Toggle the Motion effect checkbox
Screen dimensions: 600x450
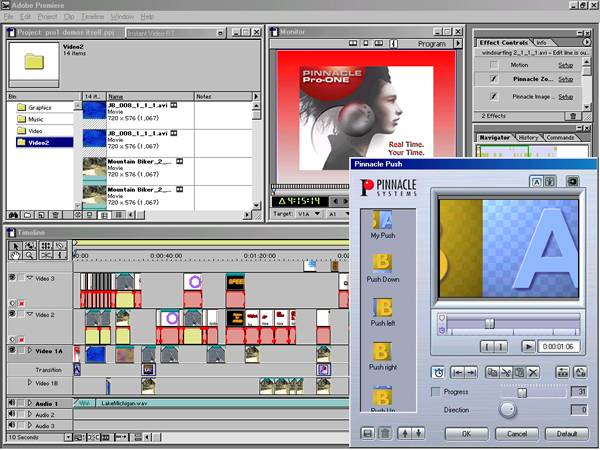tap(494, 65)
